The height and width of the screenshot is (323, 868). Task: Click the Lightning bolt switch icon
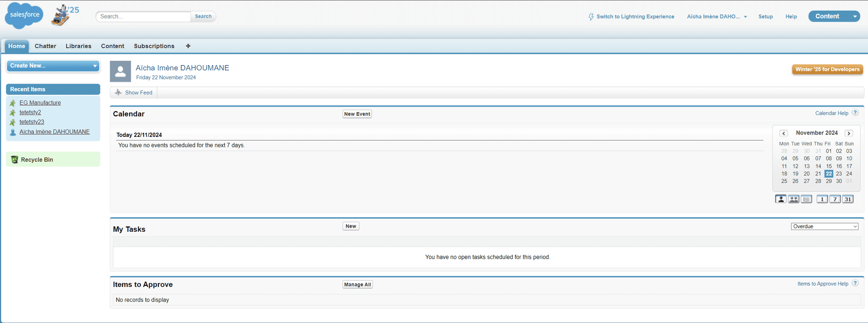[x=591, y=17]
